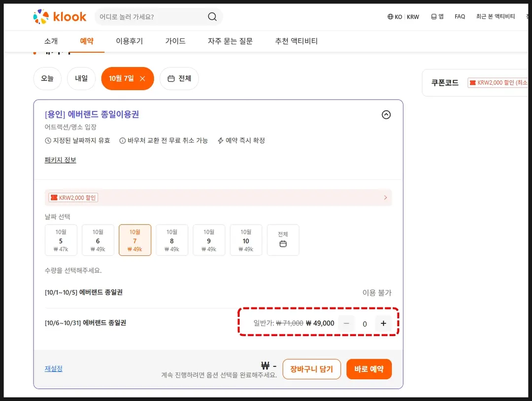532x401 pixels.
Task: Change the KRW currency setting
Action: 413,17
